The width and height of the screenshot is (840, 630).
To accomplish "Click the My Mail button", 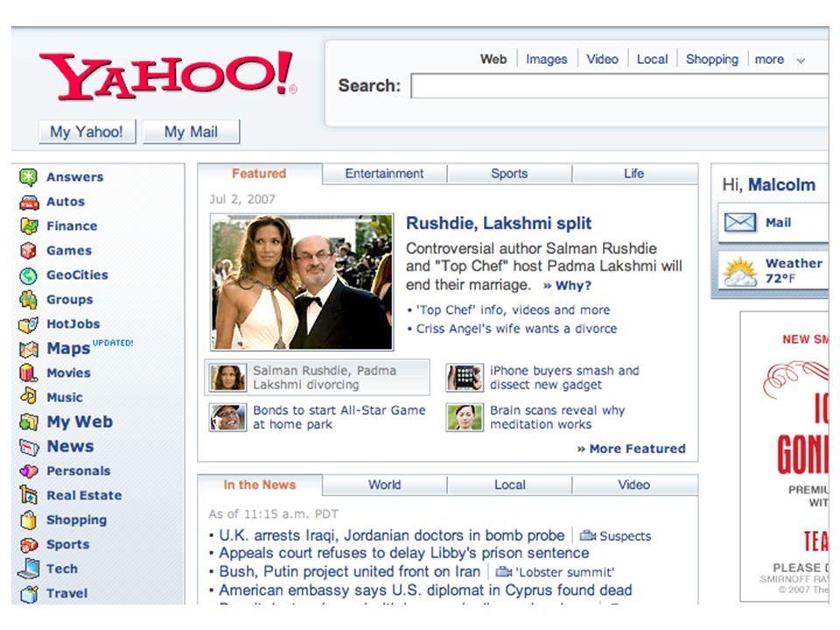I will 191,132.
